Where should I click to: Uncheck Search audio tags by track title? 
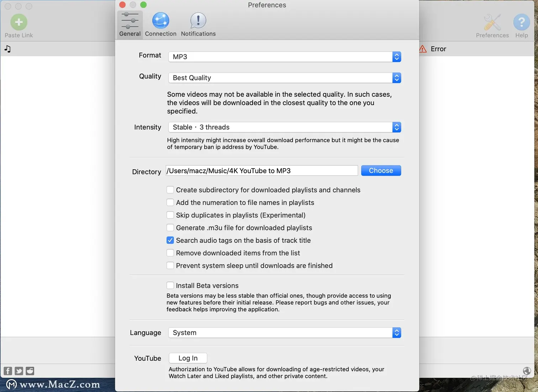[x=170, y=240]
